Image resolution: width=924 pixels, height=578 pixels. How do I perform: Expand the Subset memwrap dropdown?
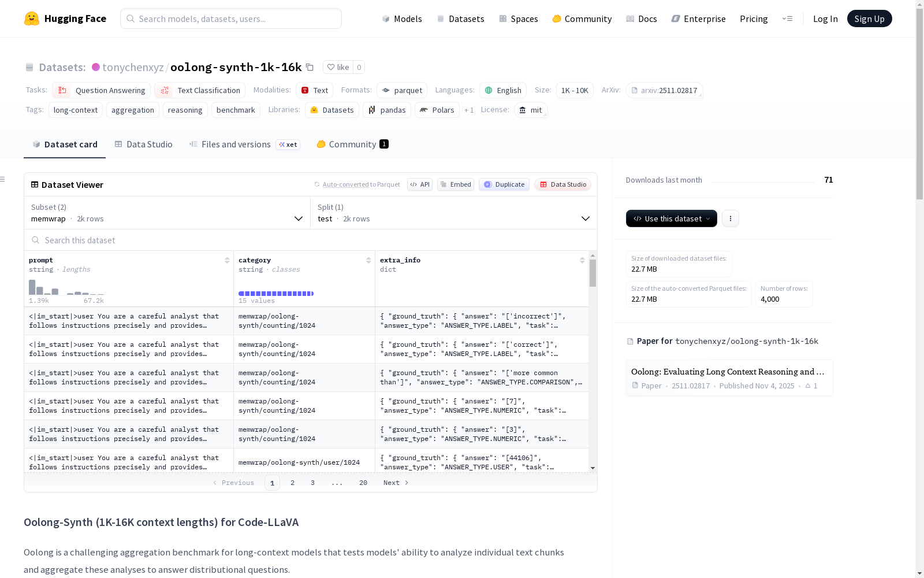pos(167,213)
